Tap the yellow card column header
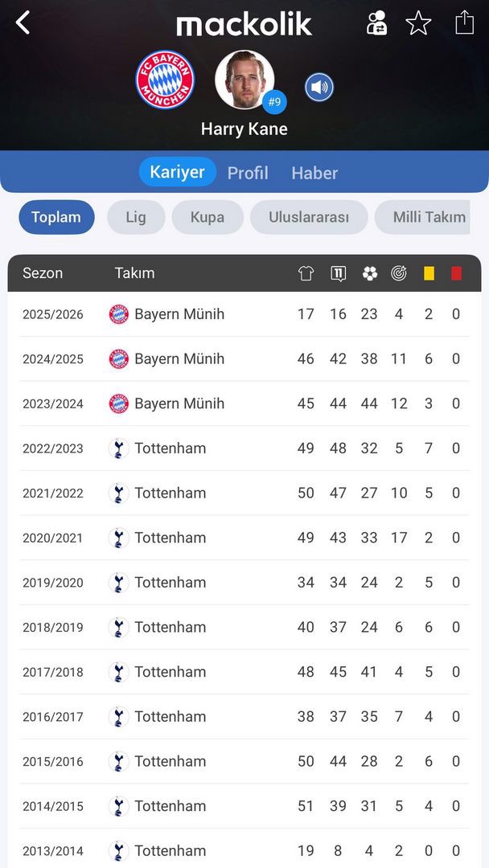 [x=429, y=273]
